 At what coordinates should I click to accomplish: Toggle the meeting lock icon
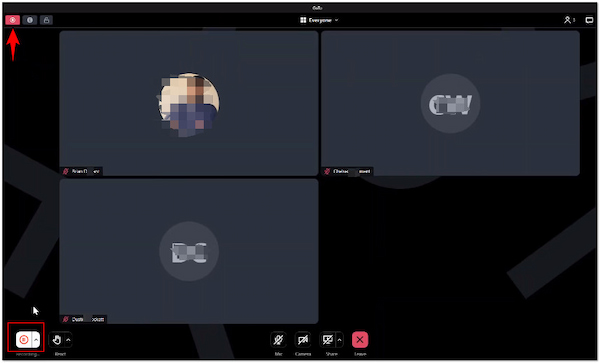(46, 20)
